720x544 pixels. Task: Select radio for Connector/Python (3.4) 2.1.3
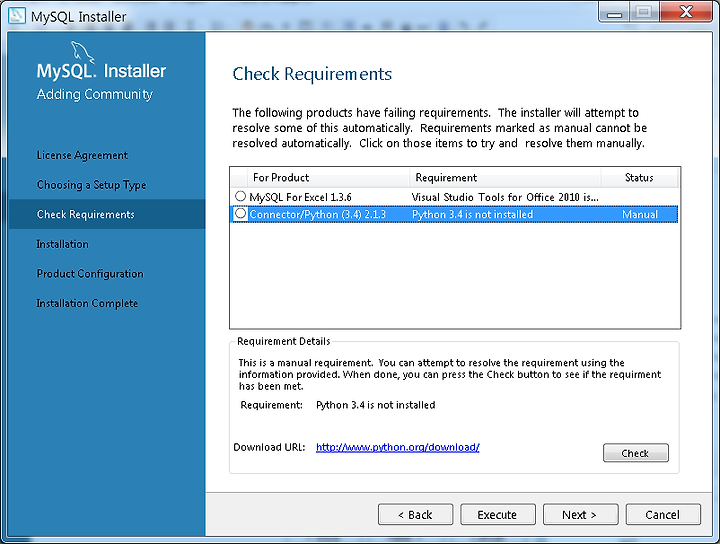pyautogui.click(x=240, y=214)
